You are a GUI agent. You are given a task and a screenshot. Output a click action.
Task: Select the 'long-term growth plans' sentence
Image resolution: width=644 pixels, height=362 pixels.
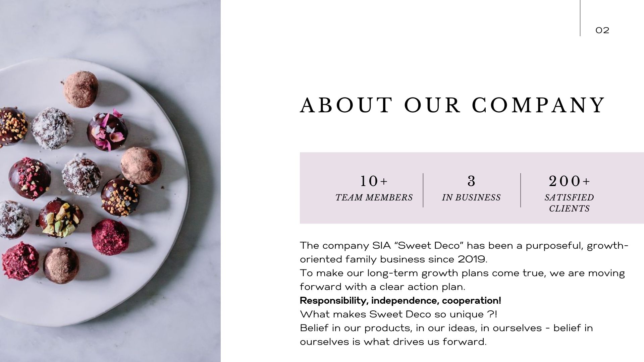[462, 280]
